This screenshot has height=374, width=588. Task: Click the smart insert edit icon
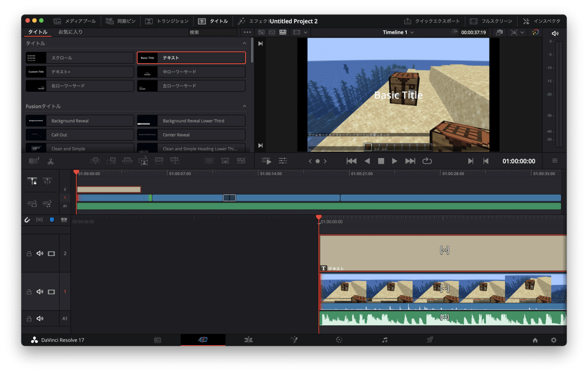96,161
